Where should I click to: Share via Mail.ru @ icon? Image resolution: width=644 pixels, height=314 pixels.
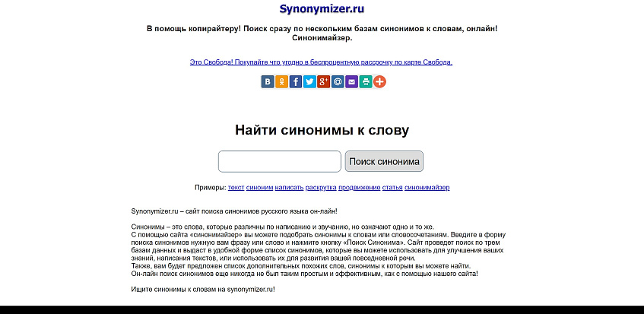click(x=338, y=81)
